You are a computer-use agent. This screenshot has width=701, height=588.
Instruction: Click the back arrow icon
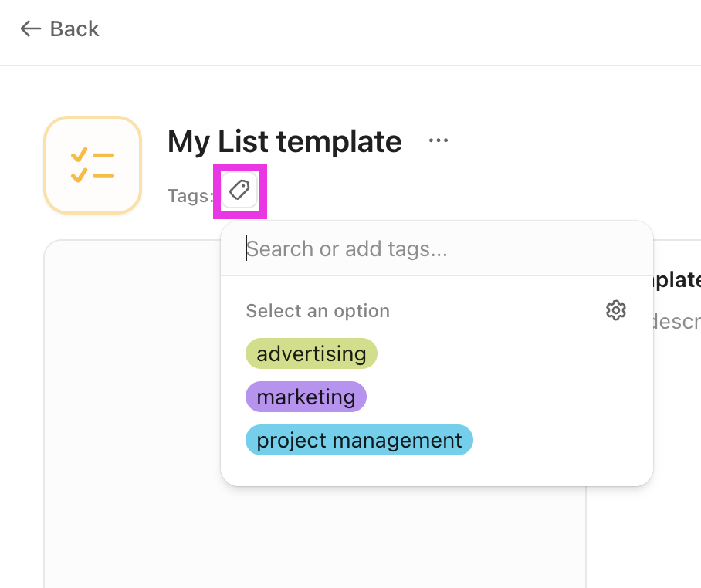click(x=29, y=29)
